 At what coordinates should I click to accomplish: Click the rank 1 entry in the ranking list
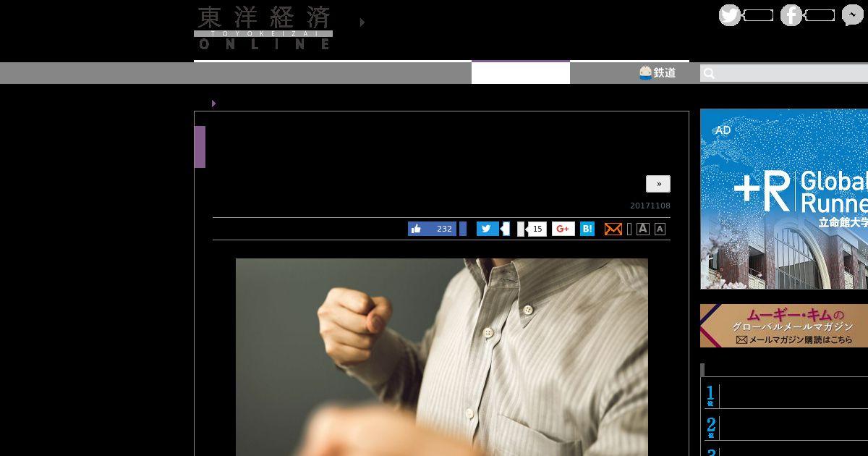pos(786,396)
